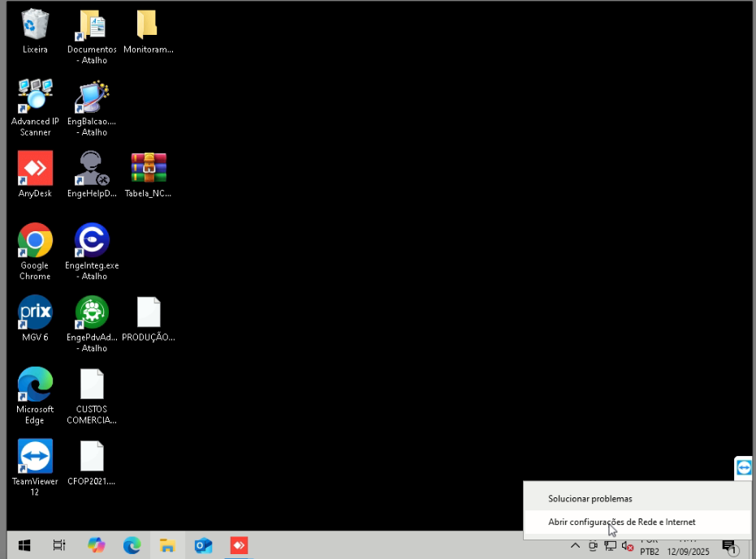Viewport: 756px width, 559px height.
Task: Select the MGV 6 prix shortcut
Action: [x=35, y=312]
